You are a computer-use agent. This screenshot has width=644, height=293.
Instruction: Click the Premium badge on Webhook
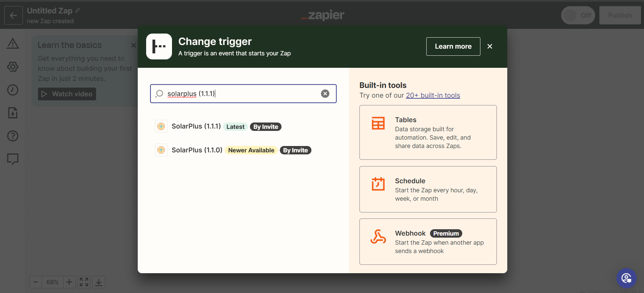[446, 233]
